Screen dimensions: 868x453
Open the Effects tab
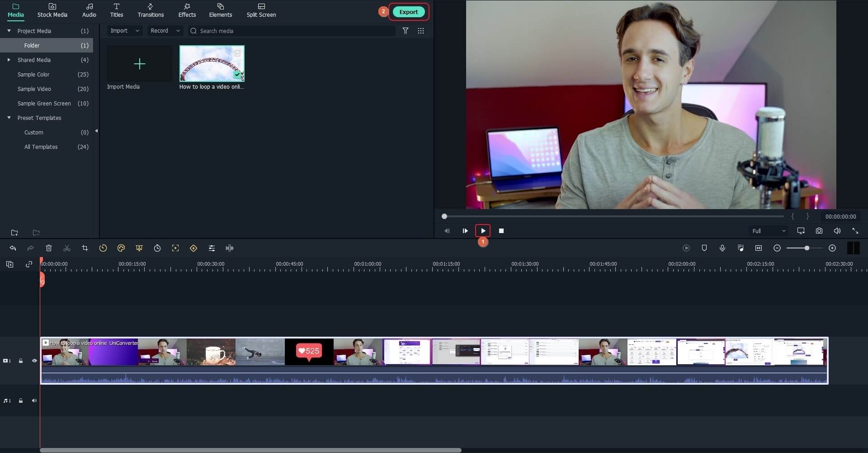tap(187, 10)
